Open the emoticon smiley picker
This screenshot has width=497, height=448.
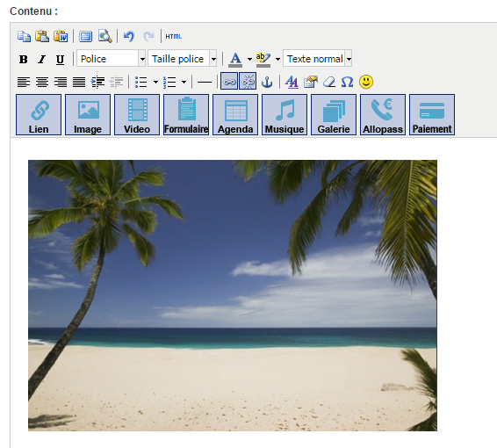pos(366,82)
